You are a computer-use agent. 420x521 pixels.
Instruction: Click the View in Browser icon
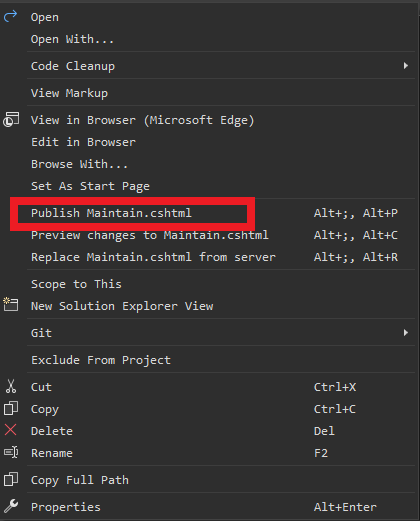11,120
